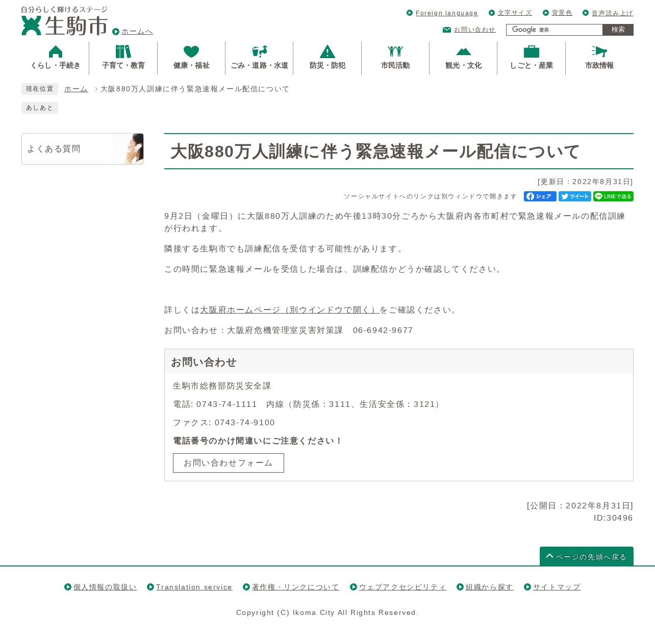The height and width of the screenshot is (644, 655).
Task: Open the 子育て・教育 menu label
Action: (123, 65)
